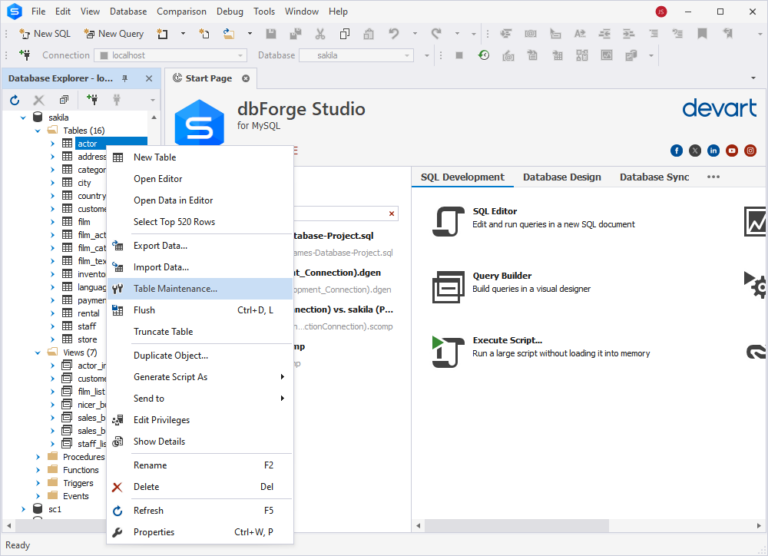Image resolution: width=768 pixels, height=556 pixels.
Task: Click the New Connection icon in Database Explorer
Action: coord(92,100)
